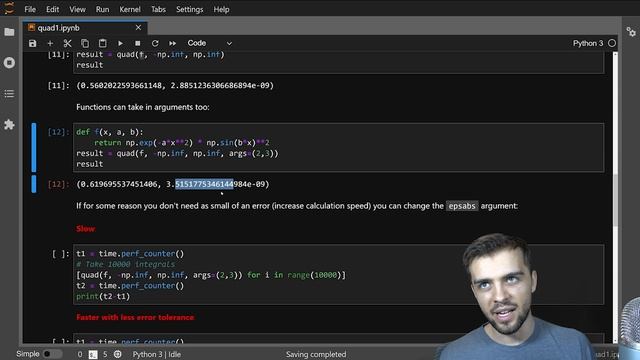The height and width of the screenshot is (360, 640).
Task: Click cell 12 collapser blue bar
Action: 34,147
